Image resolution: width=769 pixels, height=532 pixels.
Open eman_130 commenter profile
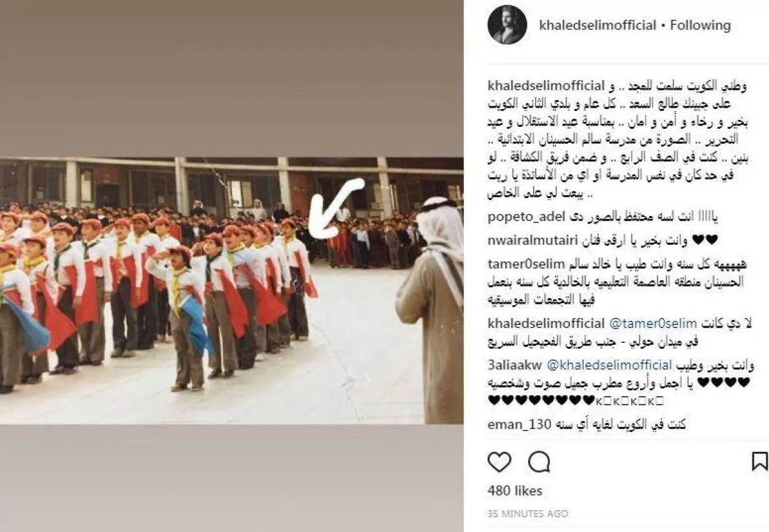coord(515,424)
